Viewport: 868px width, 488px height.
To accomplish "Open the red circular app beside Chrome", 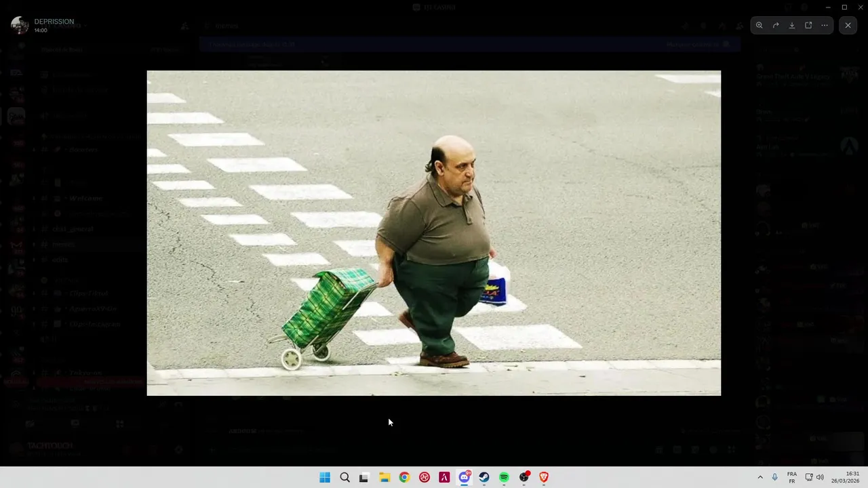I will (x=425, y=477).
